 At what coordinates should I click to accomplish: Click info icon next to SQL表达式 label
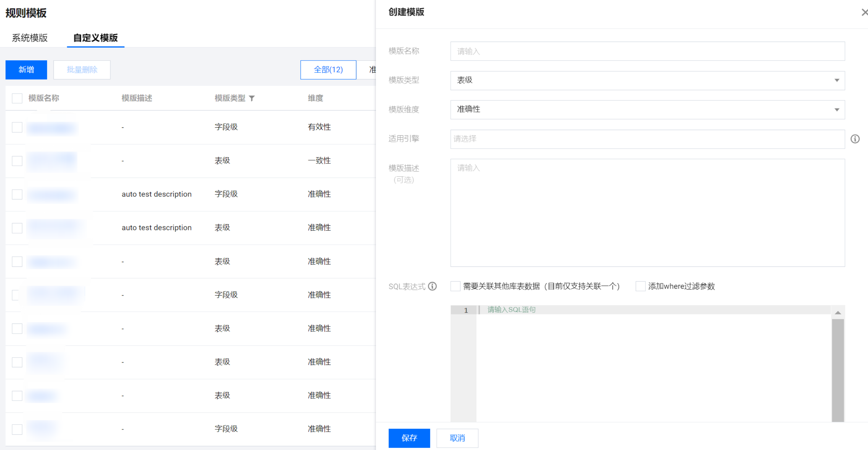pyautogui.click(x=432, y=286)
